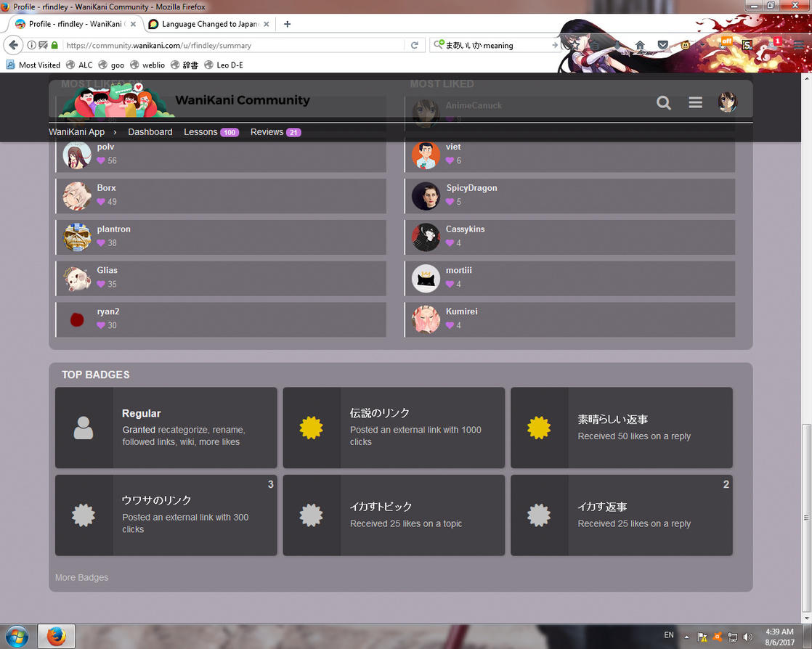
Task: Open the '辞書' bookmark
Action: point(184,65)
